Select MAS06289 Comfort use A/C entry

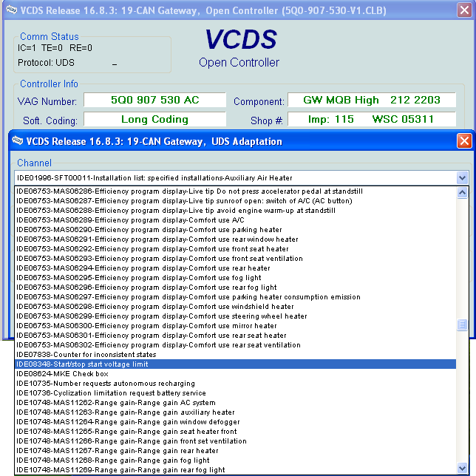[235, 220]
